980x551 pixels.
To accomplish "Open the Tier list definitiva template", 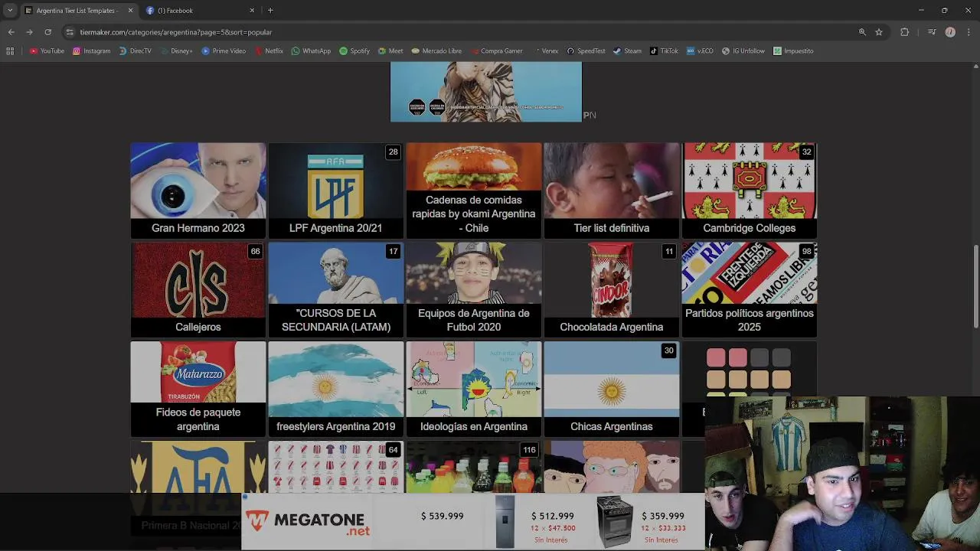I will click(x=612, y=191).
